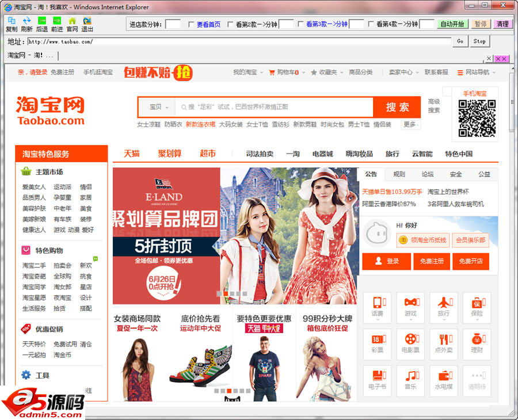The image size is (518, 420).
Task: Click the 手机淘宝 QR code
Action: [x=477, y=118]
